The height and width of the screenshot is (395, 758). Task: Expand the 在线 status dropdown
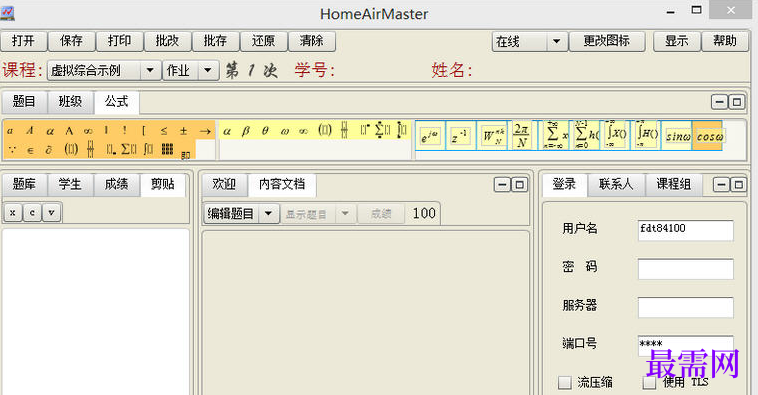pos(556,42)
